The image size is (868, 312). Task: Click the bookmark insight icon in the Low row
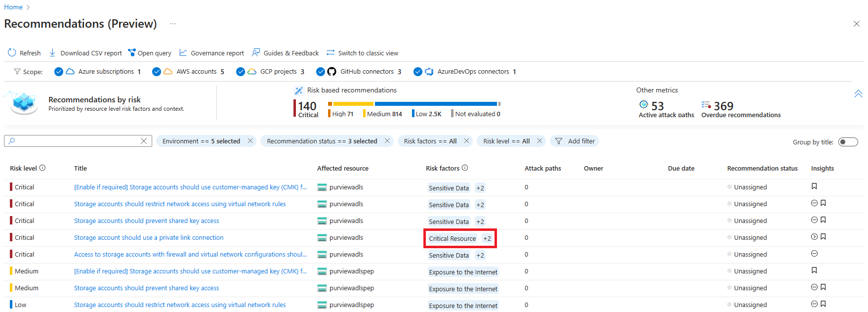pyautogui.click(x=823, y=304)
